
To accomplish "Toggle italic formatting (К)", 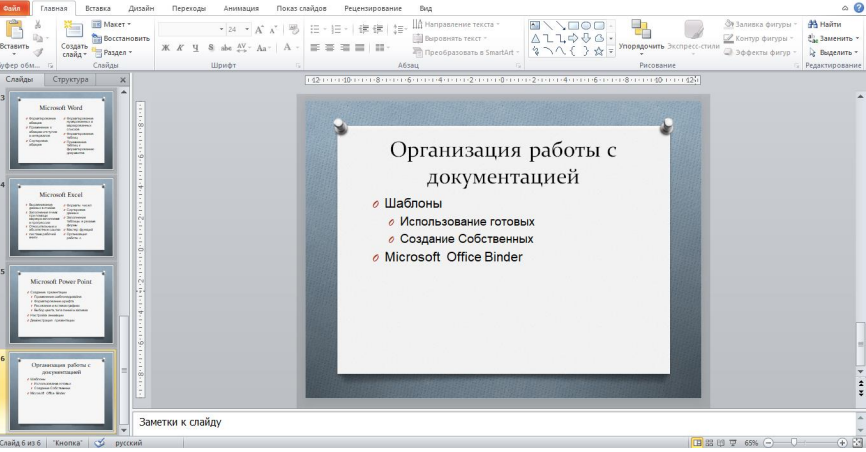I will [180, 47].
